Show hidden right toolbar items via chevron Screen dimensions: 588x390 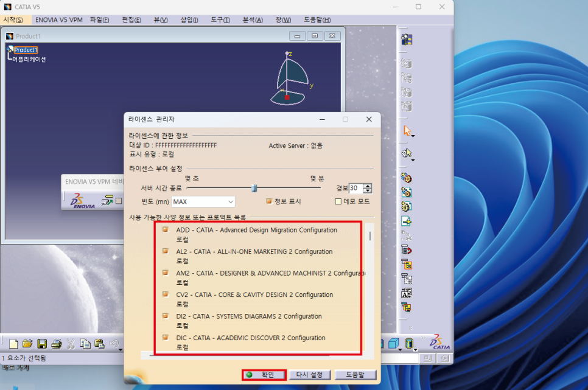411,327
